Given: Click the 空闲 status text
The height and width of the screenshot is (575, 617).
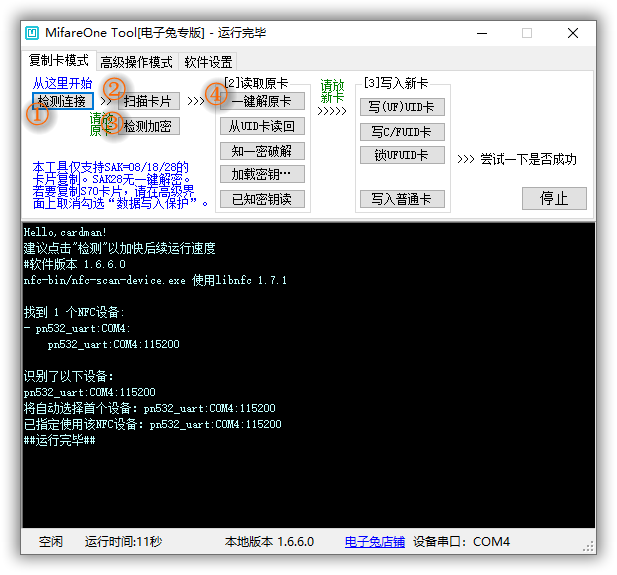Looking at the screenshot, I should [51, 542].
